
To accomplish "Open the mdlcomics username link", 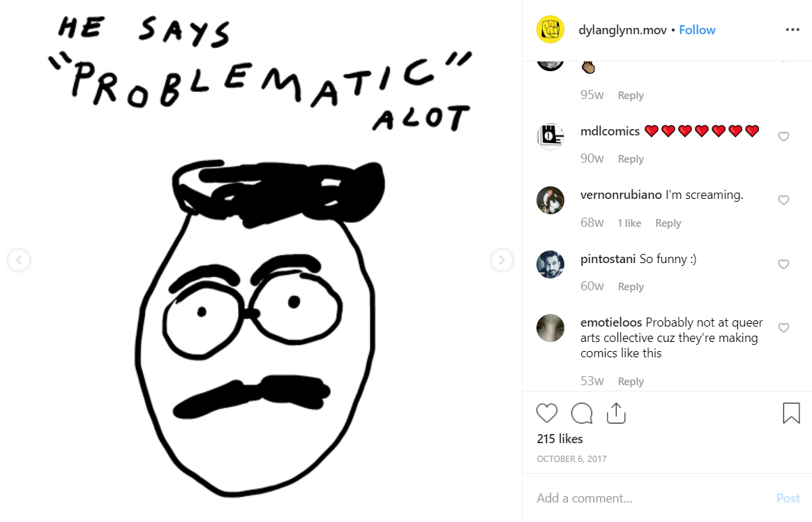I will 610,131.
